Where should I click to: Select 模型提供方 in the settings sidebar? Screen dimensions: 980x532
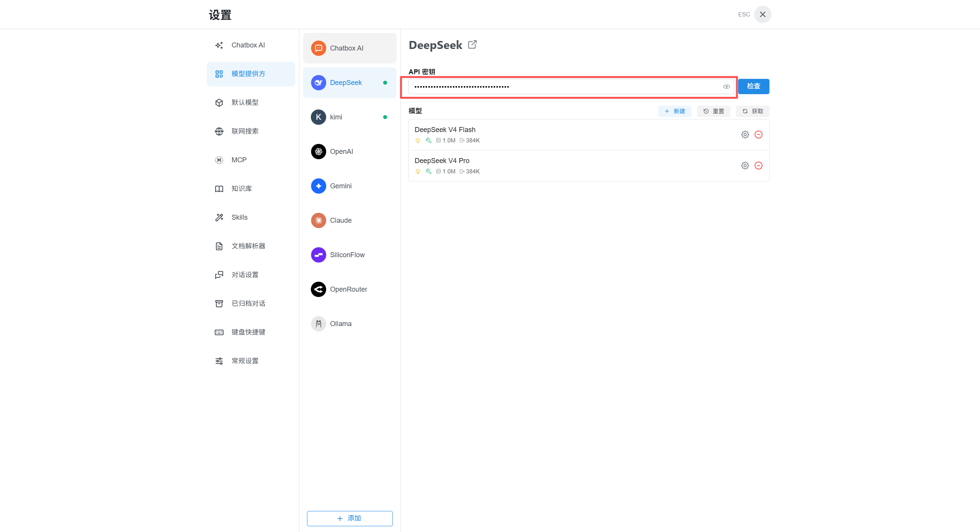(251, 74)
